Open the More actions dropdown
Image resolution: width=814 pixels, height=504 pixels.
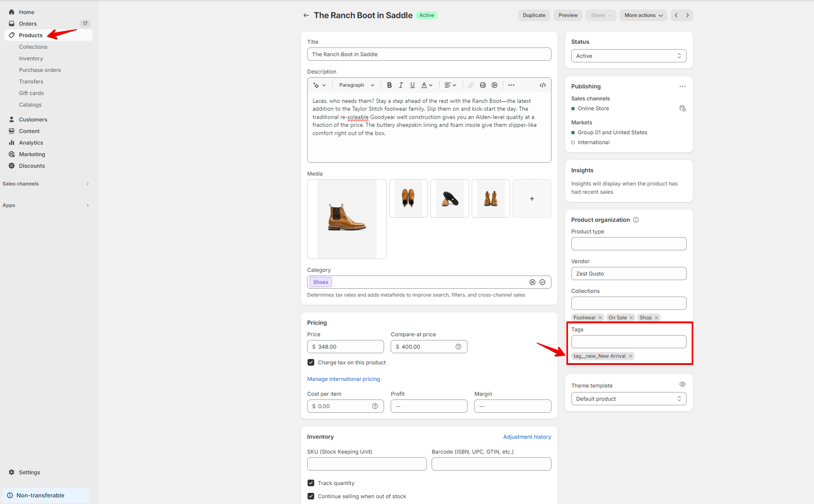(643, 15)
